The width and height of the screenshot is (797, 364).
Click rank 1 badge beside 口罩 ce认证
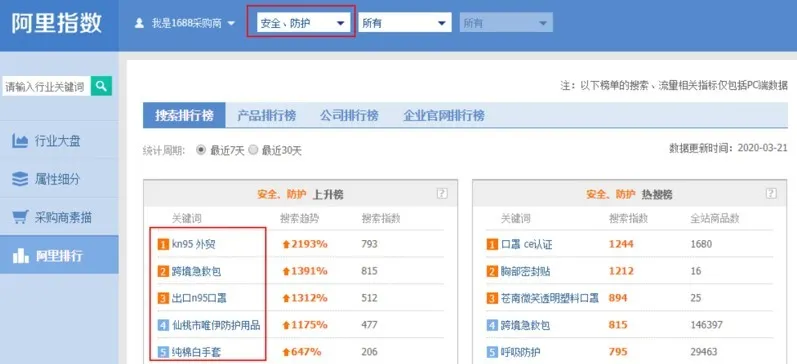[492, 245]
